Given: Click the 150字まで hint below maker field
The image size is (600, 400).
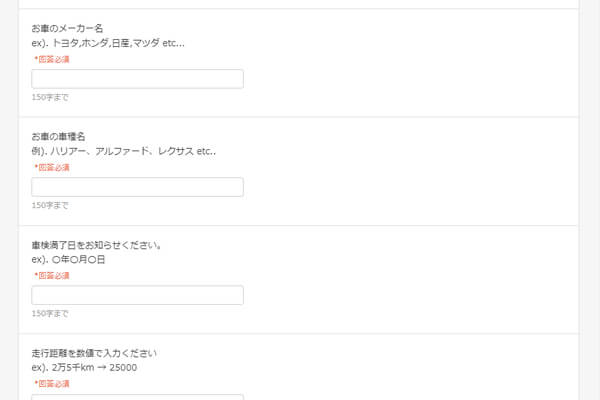Looking at the screenshot, I should (50, 98).
